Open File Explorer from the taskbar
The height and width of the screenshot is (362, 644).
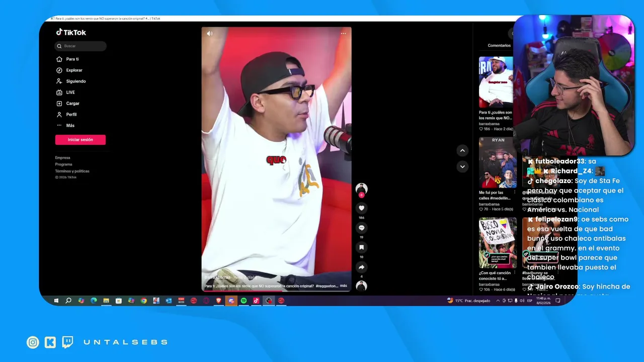pos(106,301)
